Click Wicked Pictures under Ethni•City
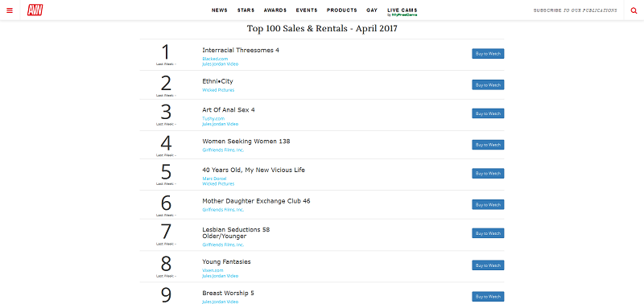The width and height of the screenshot is (644, 304). (218, 90)
